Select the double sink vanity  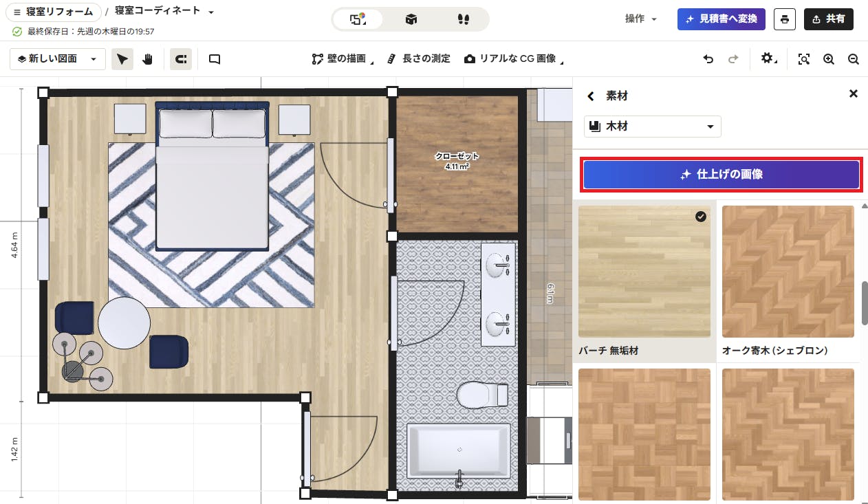point(498,294)
